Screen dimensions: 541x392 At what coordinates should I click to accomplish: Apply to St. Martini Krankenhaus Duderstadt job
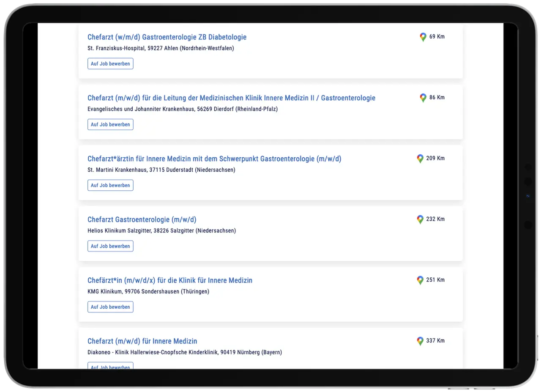[110, 186]
